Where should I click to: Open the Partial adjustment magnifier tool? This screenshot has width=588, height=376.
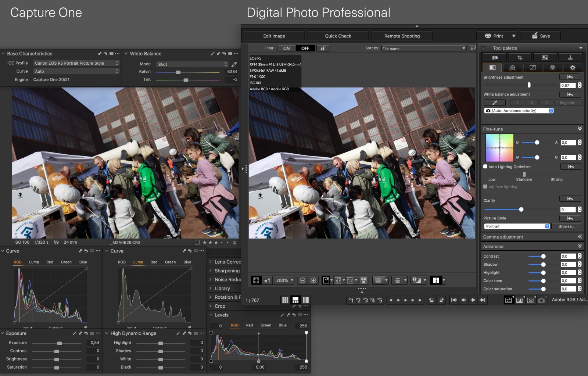[x=513, y=68]
